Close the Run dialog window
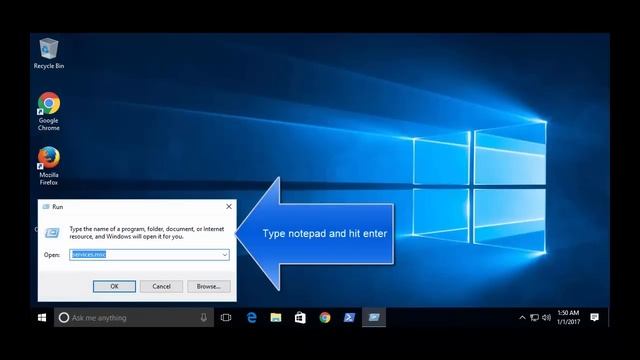 (x=229, y=207)
